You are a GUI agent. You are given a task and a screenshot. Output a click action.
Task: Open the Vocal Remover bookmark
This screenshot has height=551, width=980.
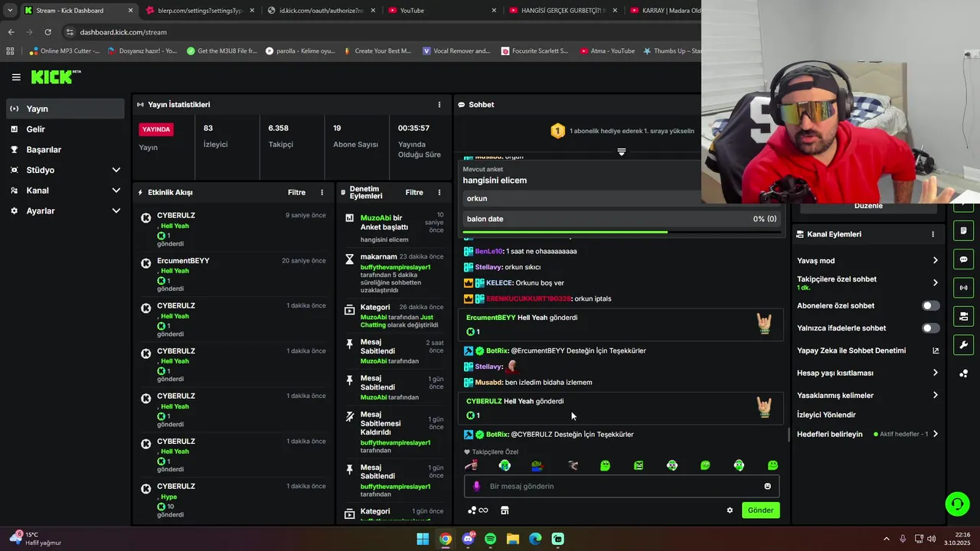[456, 51]
